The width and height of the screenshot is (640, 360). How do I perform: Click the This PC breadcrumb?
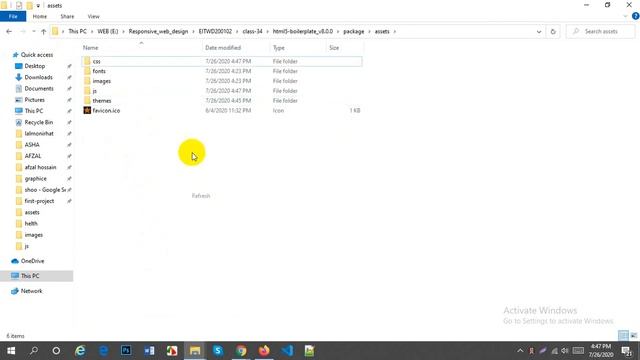pyautogui.click(x=78, y=31)
